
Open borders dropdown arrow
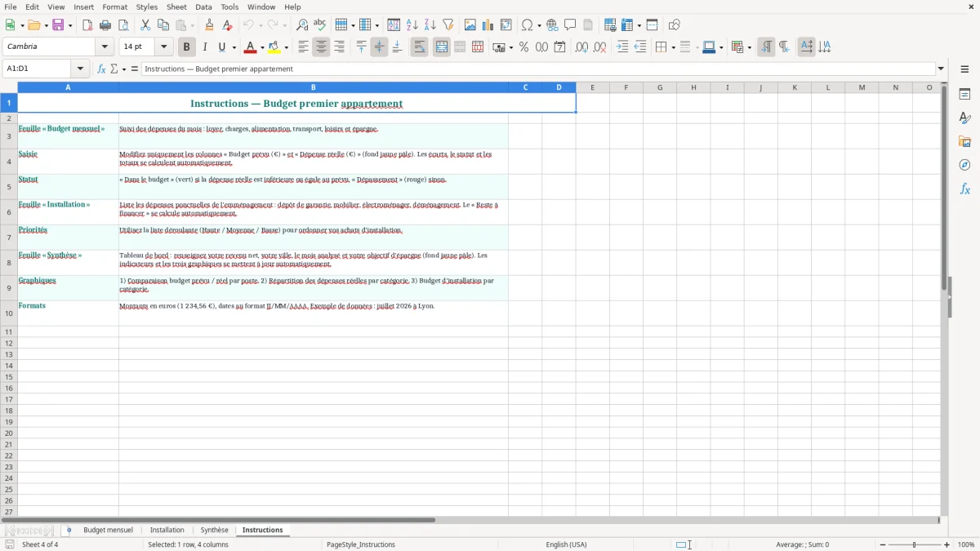point(672,47)
